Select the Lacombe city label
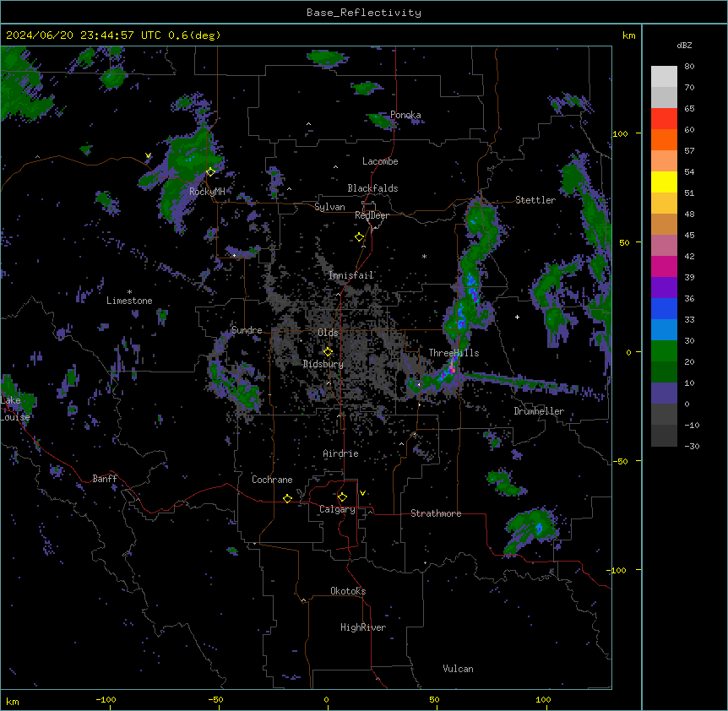The image size is (728, 711). click(380, 161)
